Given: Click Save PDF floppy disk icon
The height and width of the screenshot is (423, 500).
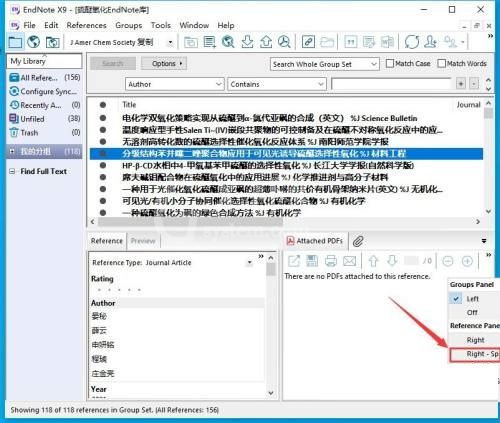Looking at the screenshot, I should point(312,261).
